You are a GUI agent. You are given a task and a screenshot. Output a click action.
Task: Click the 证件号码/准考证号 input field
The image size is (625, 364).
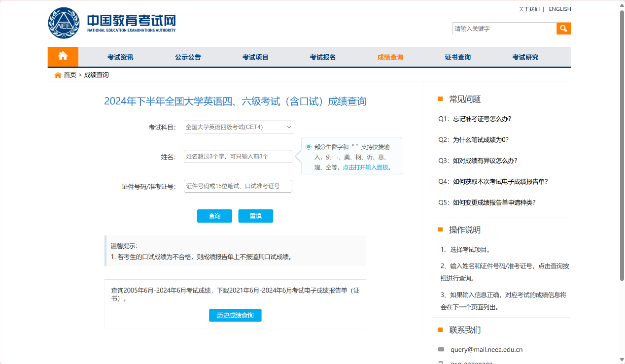[x=238, y=186]
